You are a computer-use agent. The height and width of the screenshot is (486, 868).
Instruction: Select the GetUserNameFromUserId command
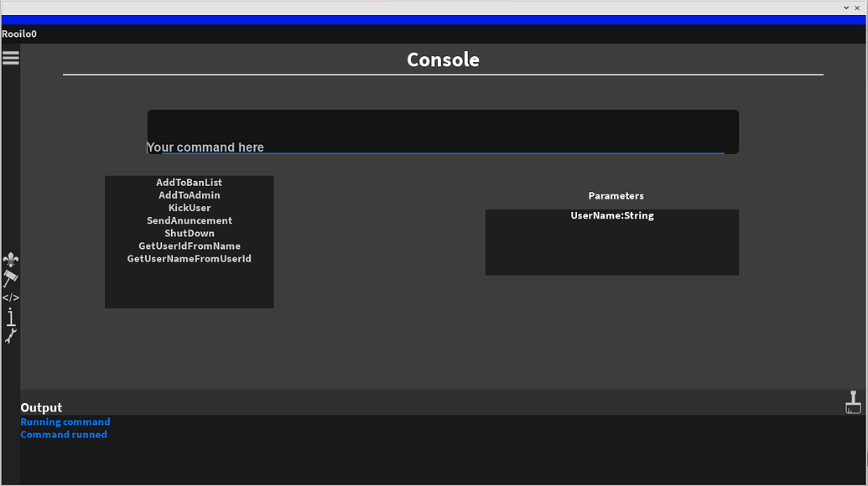(x=189, y=258)
